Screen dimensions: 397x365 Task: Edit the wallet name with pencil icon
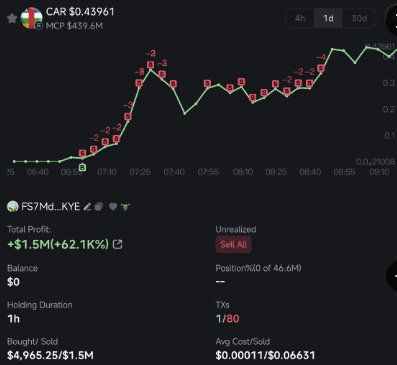(x=87, y=207)
